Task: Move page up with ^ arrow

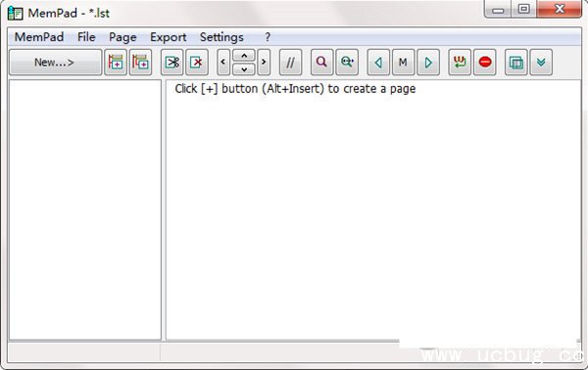Action: [x=244, y=56]
